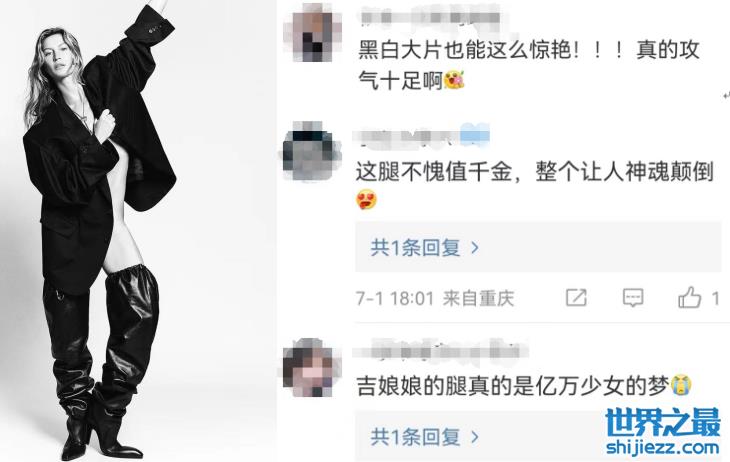Like the second comment with the thumbs-up icon

click(x=689, y=297)
